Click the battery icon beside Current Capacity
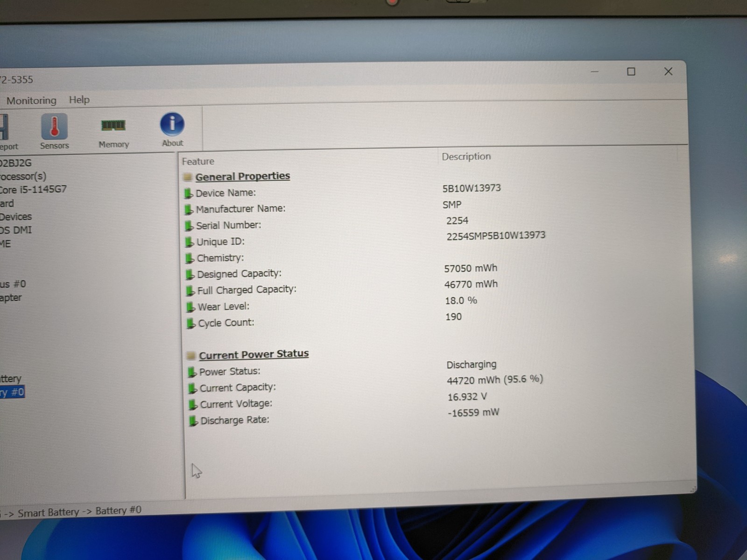The width and height of the screenshot is (747, 560). click(192, 389)
